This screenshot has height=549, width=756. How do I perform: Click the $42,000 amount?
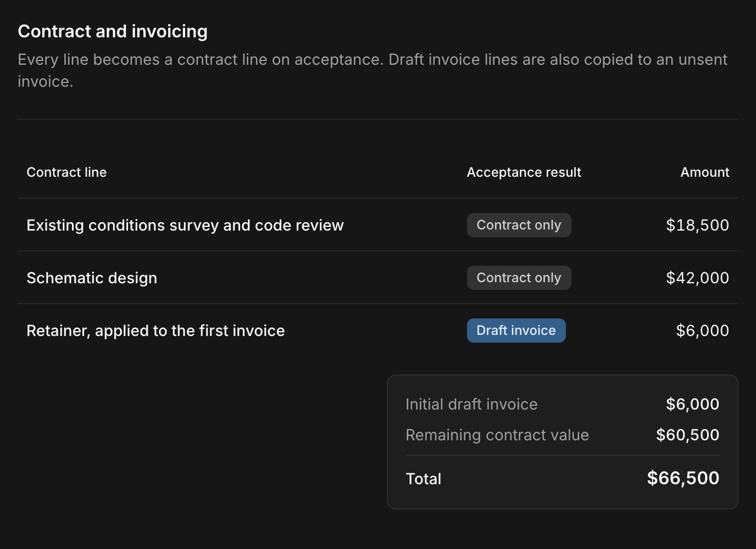697,278
